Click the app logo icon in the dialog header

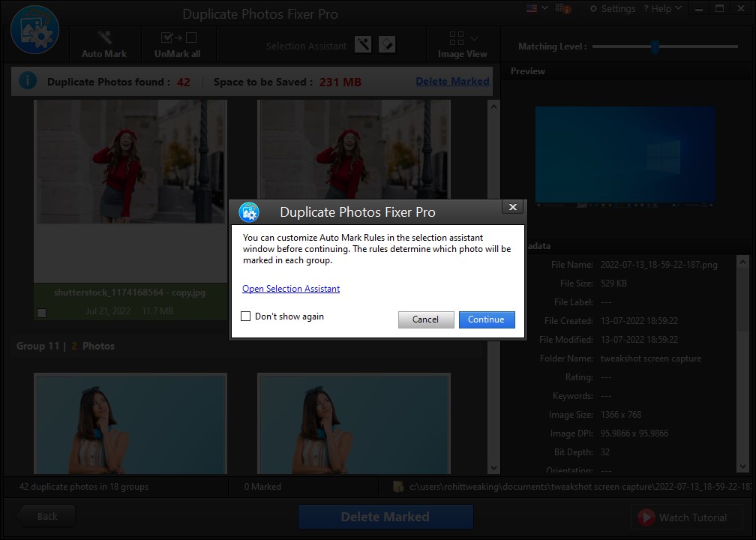click(249, 212)
